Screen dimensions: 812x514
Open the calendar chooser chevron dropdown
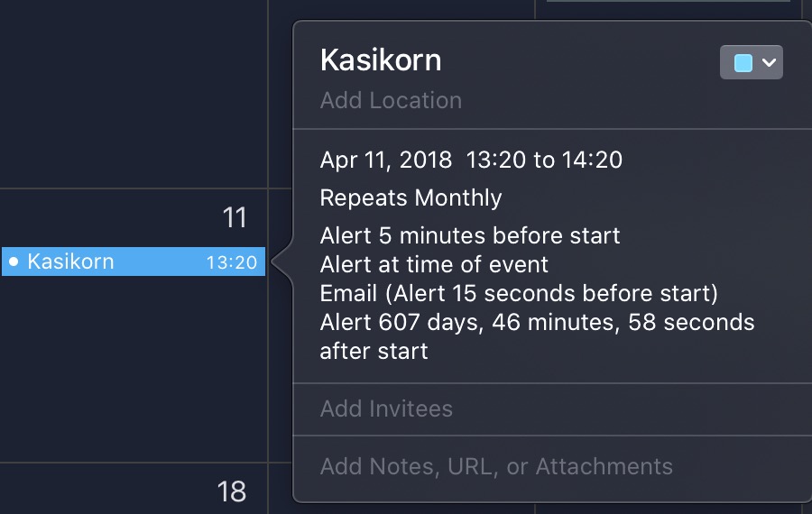[x=769, y=62]
